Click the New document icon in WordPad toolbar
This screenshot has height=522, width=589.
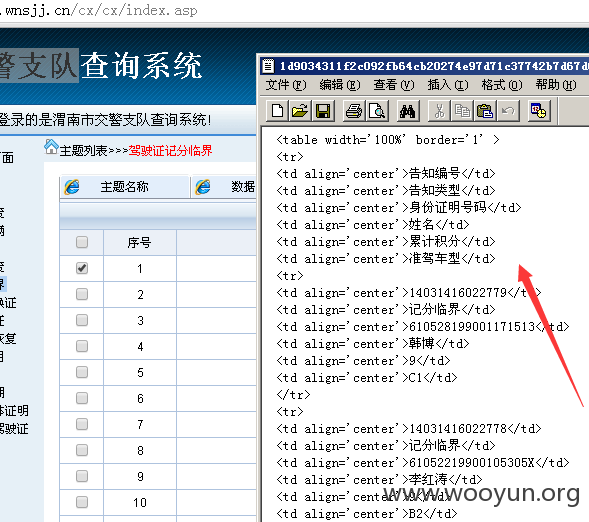click(277, 111)
